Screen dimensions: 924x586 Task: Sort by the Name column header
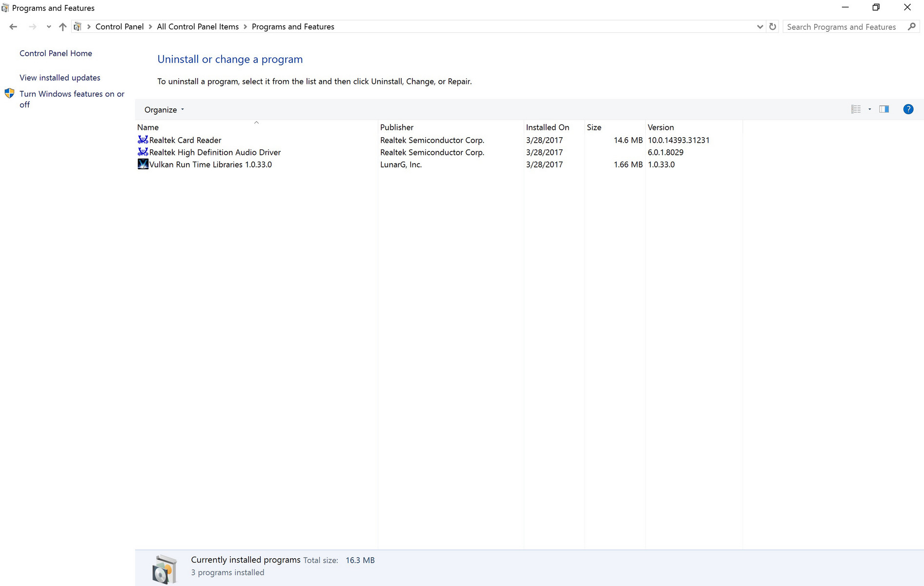(256, 127)
